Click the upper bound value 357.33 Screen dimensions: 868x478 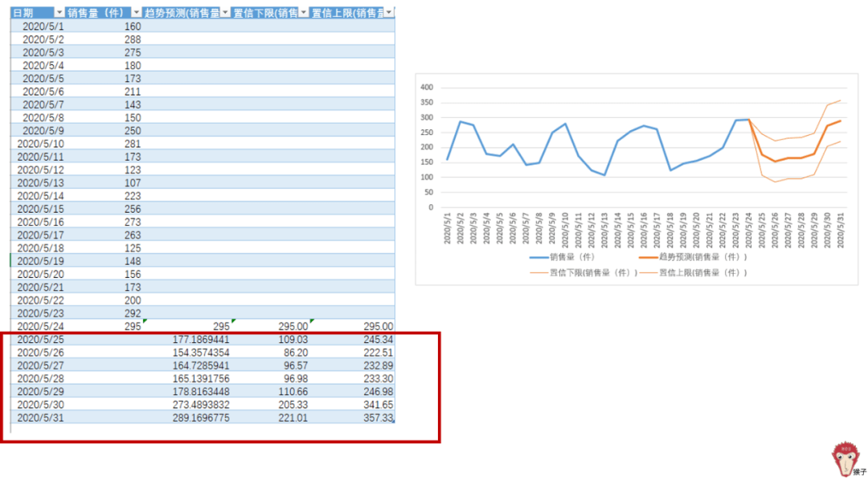point(378,418)
